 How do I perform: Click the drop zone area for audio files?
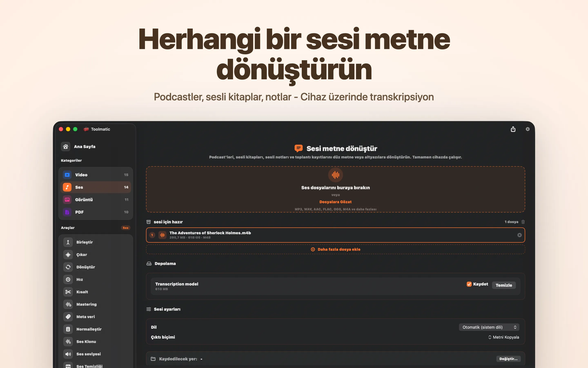[335, 189]
